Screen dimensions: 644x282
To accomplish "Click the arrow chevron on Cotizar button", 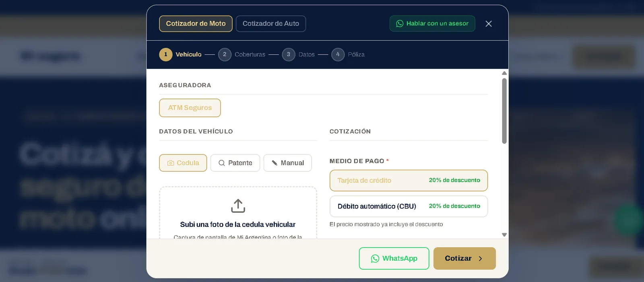I will (x=480, y=259).
